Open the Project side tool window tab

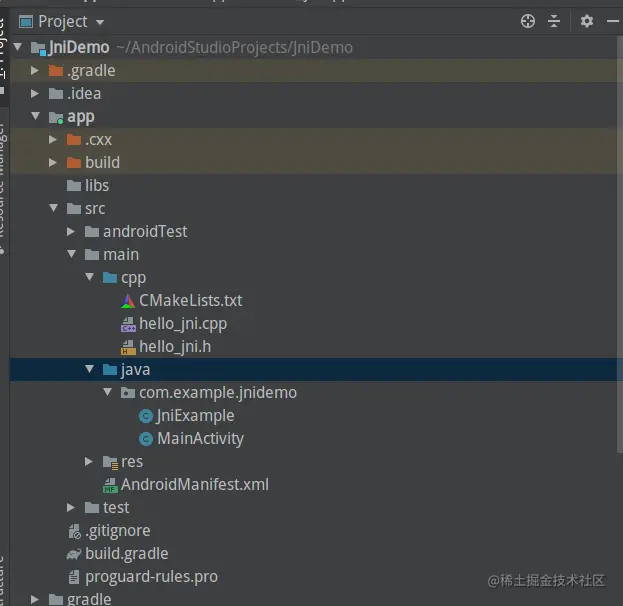(x=3, y=56)
